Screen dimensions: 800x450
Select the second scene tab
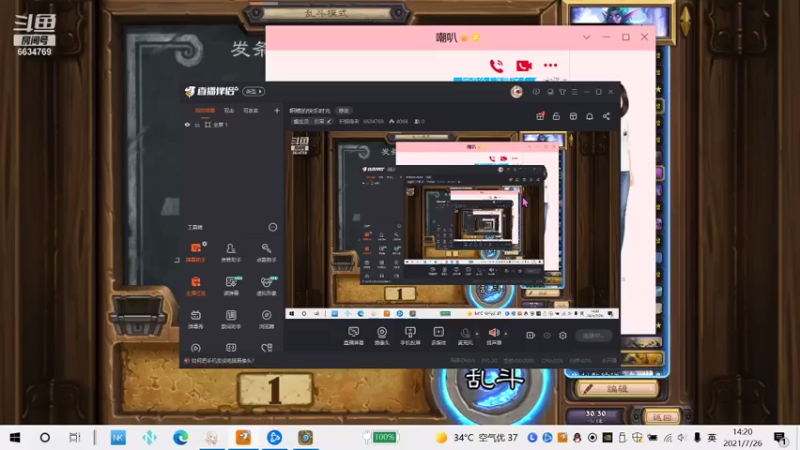[229, 111]
